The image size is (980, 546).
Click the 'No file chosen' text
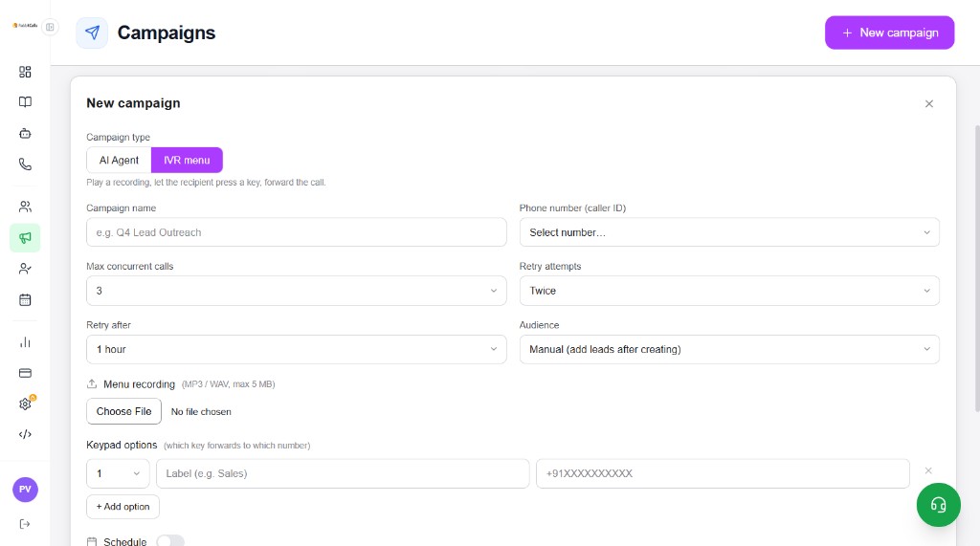[x=201, y=412]
